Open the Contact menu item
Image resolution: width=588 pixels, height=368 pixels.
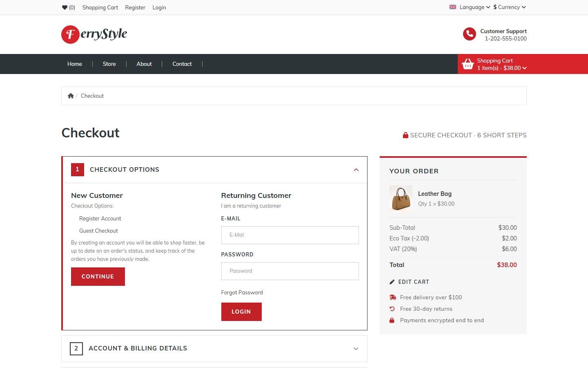tap(182, 64)
